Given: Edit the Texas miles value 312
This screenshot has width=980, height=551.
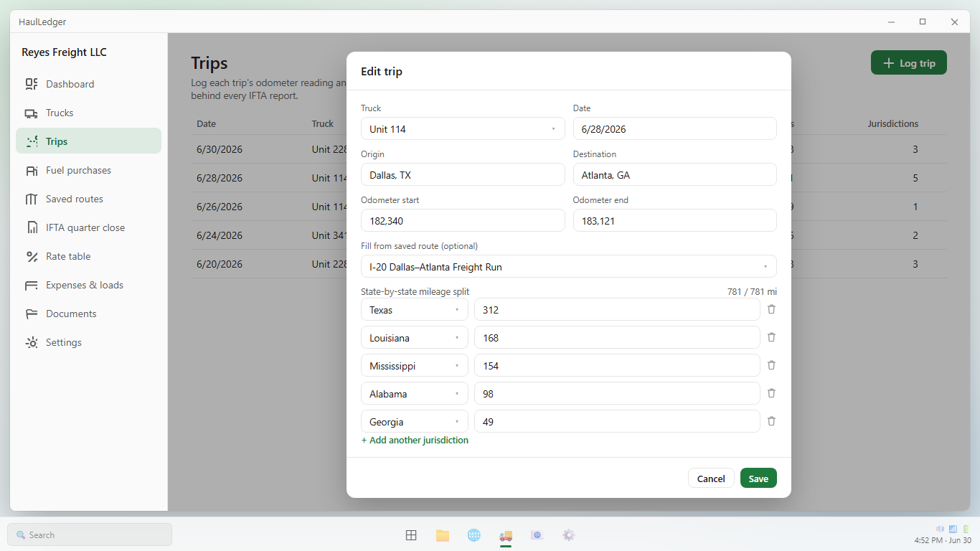Looking at the screenshot, I should pos(617,310).
